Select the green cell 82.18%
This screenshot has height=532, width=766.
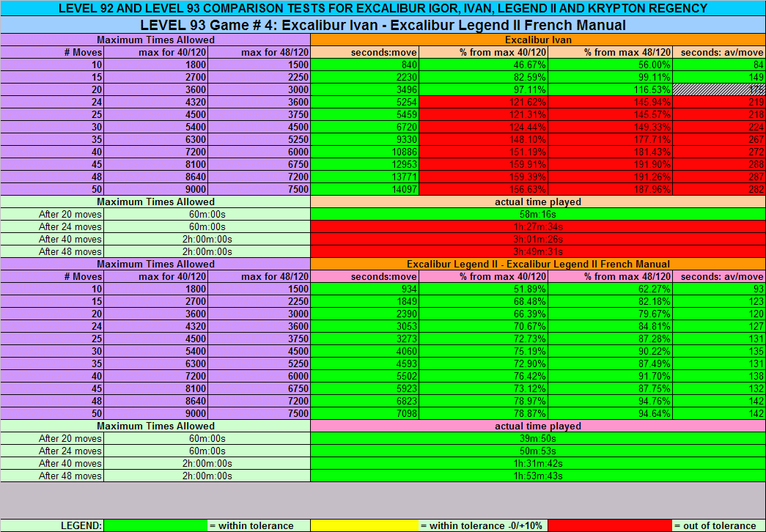click(610, 301)
